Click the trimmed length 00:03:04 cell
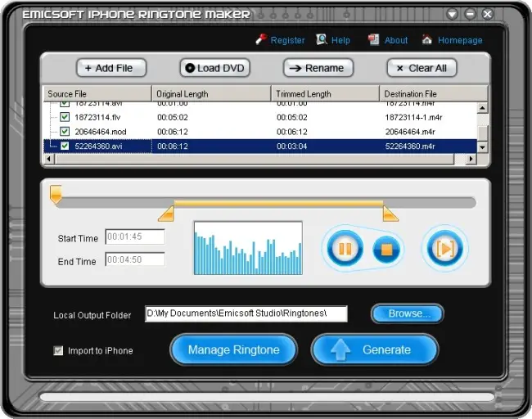This screenshot has height=419, width=532. pyautogui.click(x=292, y=146)
